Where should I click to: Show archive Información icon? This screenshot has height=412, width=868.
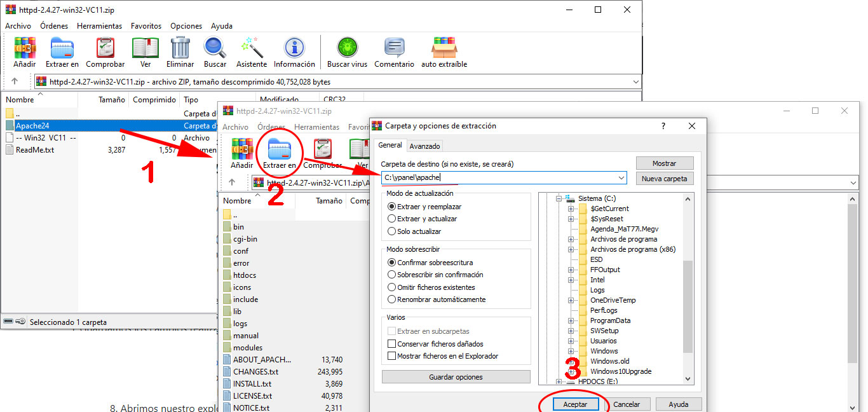pyautogui.click(x=294, y=52)
